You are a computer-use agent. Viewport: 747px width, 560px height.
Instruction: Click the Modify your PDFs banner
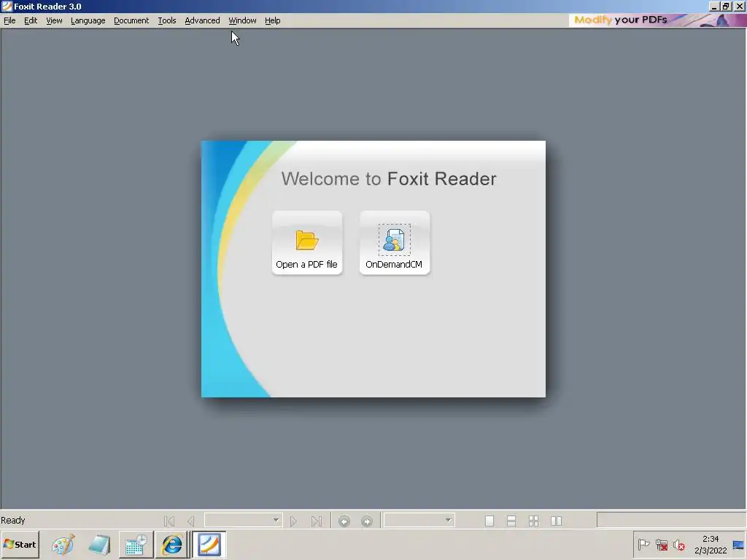tap(657, 20)
